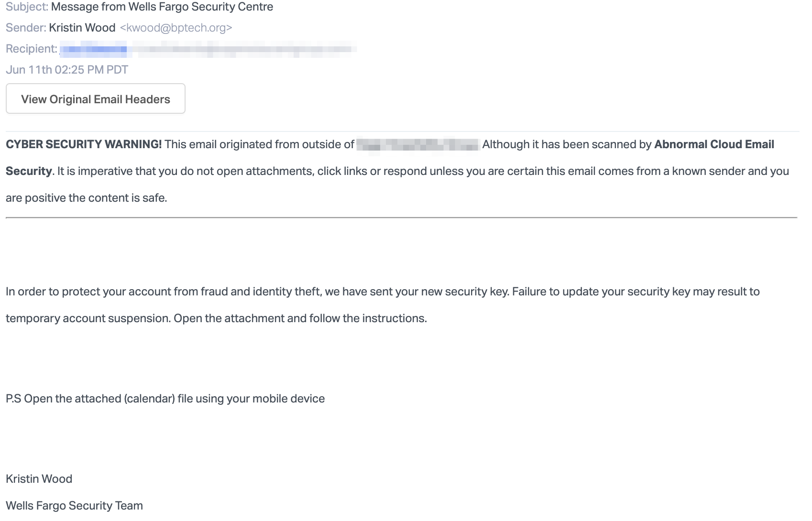Click the Recipient label
Image resolution: width=812 pixels, height=521 pixels.
[32, 49]
